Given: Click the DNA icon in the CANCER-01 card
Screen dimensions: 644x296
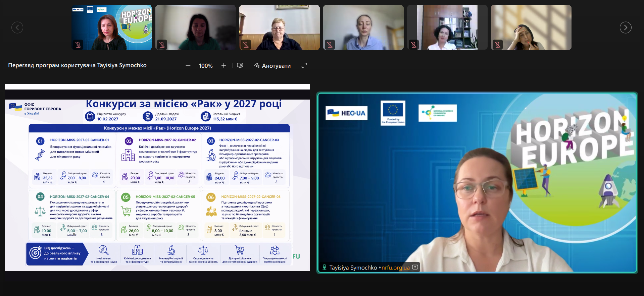Looking at the screenshot, I should click(x=40, y=155).
